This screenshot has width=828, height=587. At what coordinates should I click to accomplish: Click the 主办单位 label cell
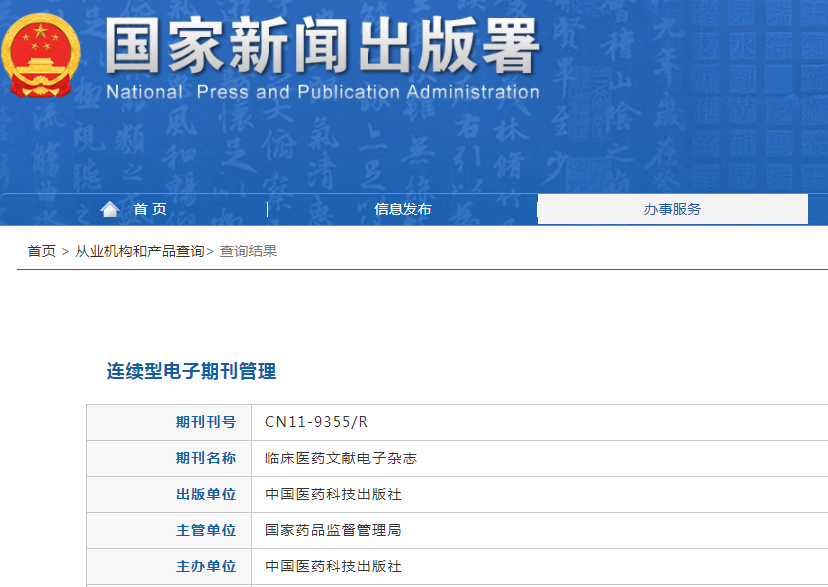point(169,566)
